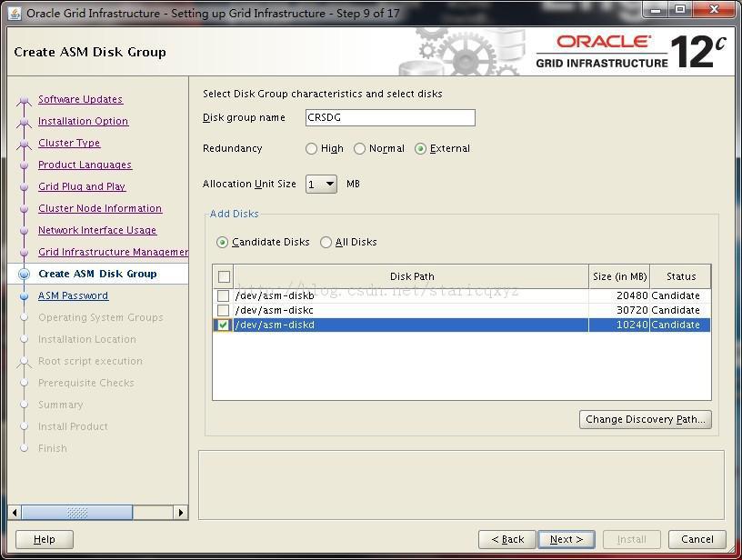Minimize the installer window
The height and width of the screenshot is (560, 742).
[657, 10]
